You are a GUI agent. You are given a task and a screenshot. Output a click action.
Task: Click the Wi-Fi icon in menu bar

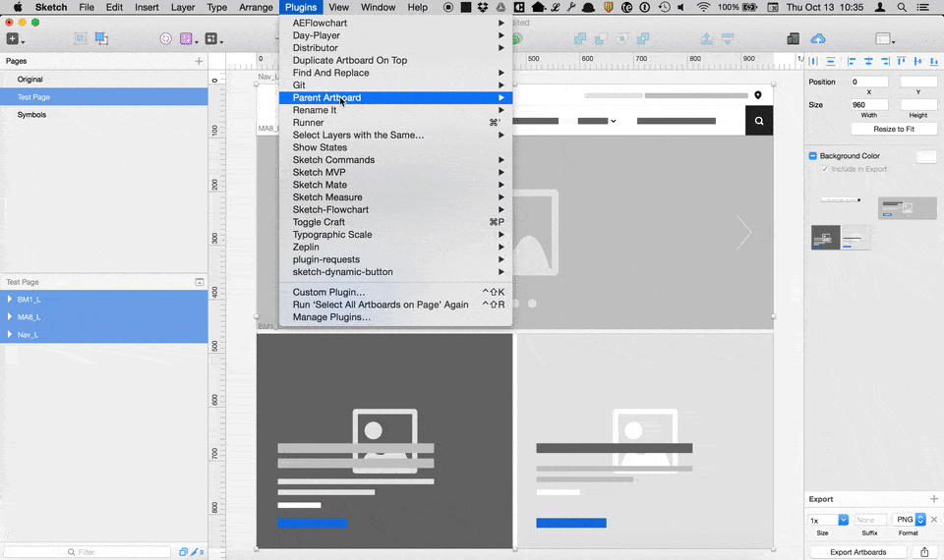pos(702,7)
